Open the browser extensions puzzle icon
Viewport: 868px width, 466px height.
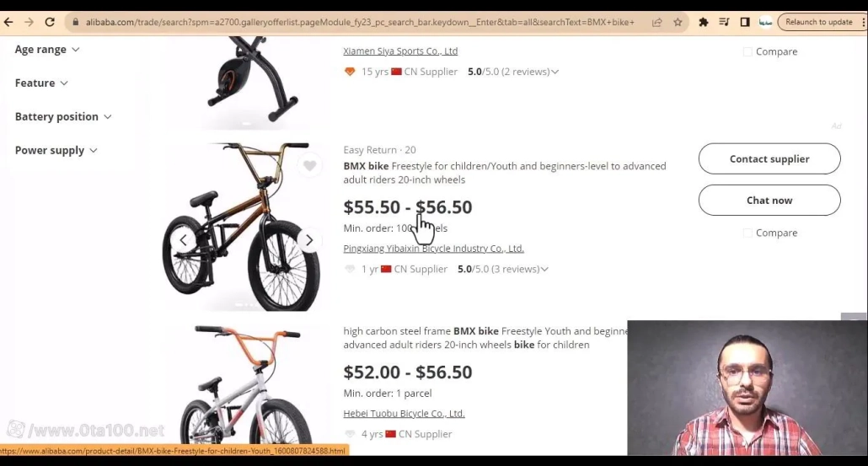tap(703, 22)
